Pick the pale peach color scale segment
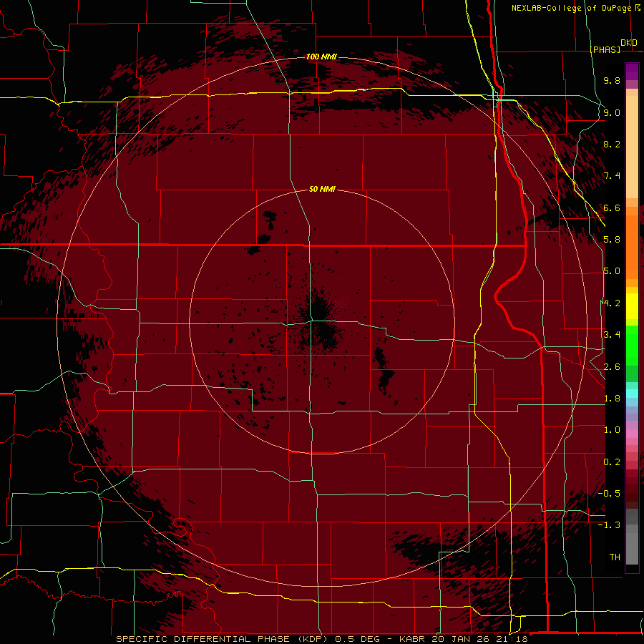The image size is (644, 644). point(632,148)
